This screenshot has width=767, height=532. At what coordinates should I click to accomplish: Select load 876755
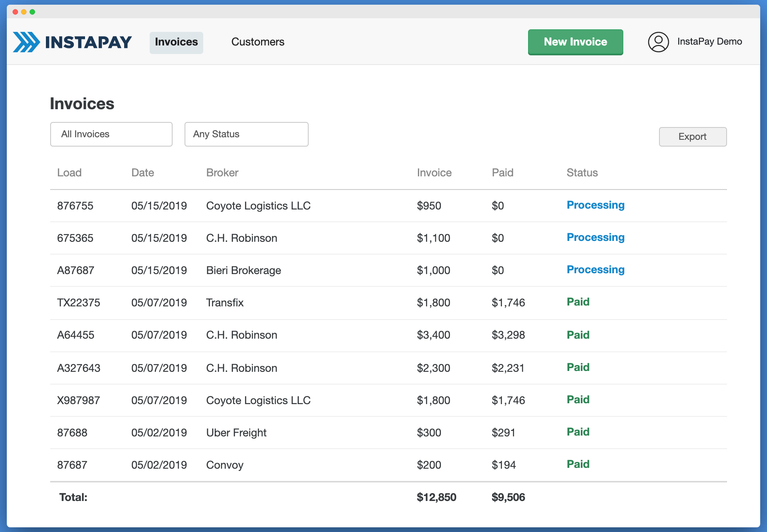75,206
